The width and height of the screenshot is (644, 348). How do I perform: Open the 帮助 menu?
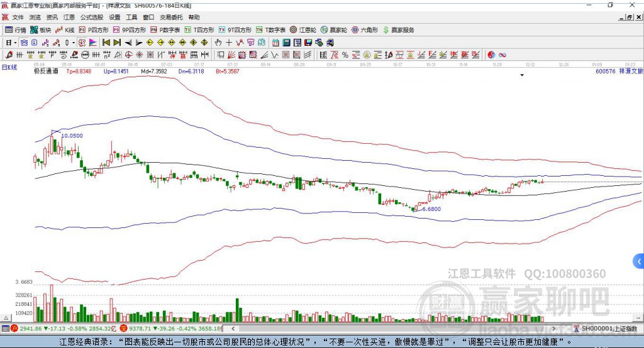point(194,17)
